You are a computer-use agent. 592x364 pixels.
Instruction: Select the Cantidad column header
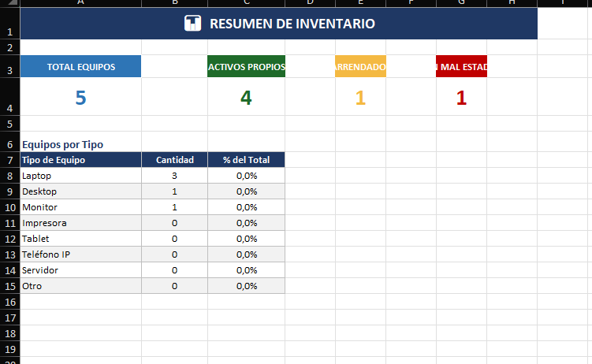174,160
